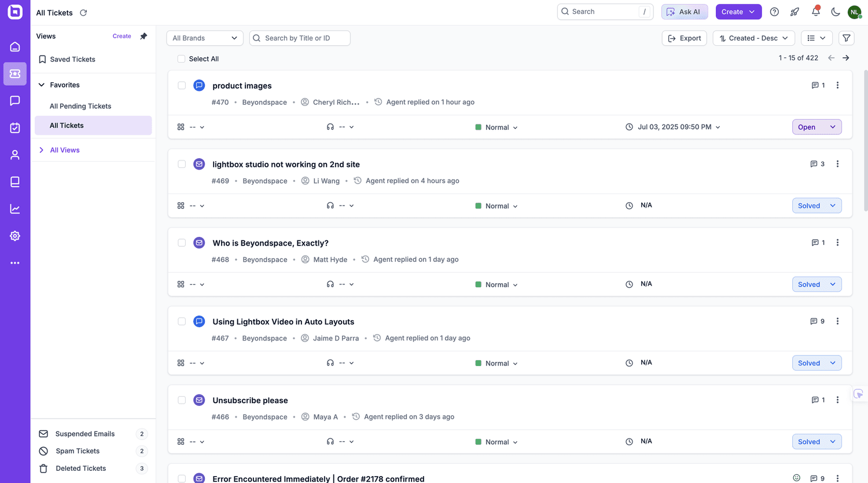Click the rocket icon in top bar
The width and height of the screenshot is (868, 483).
coord(795,12)
